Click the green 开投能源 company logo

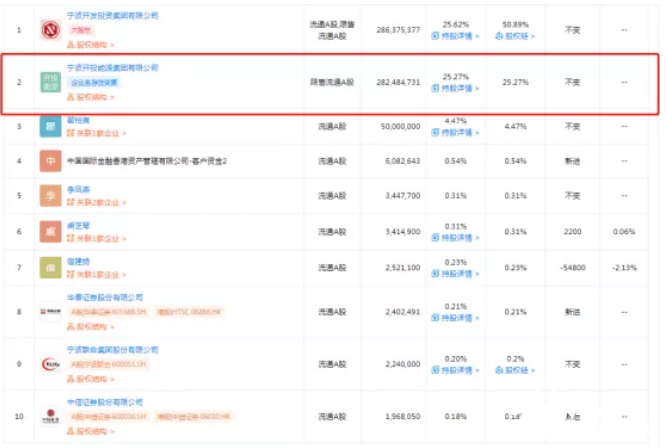51,82
